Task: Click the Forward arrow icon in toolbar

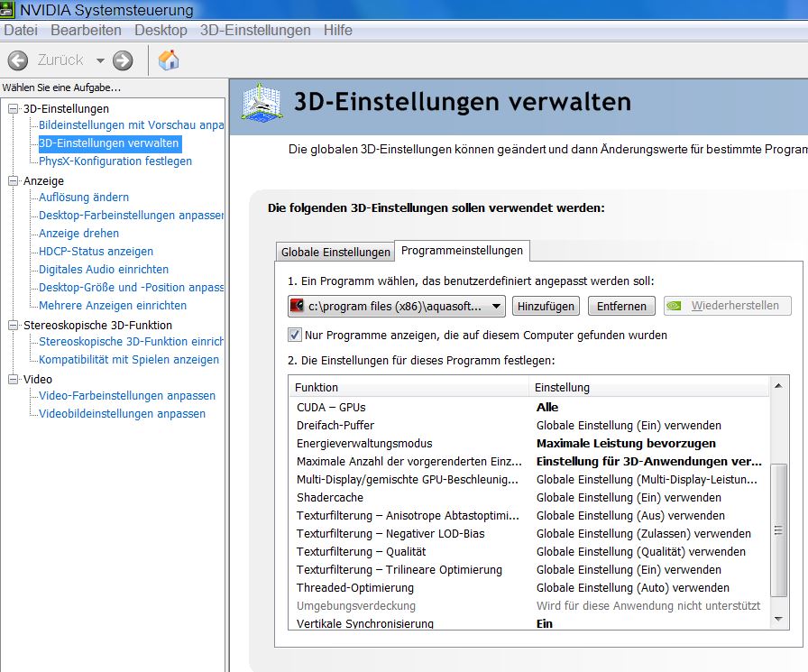Action: point(123,60)
